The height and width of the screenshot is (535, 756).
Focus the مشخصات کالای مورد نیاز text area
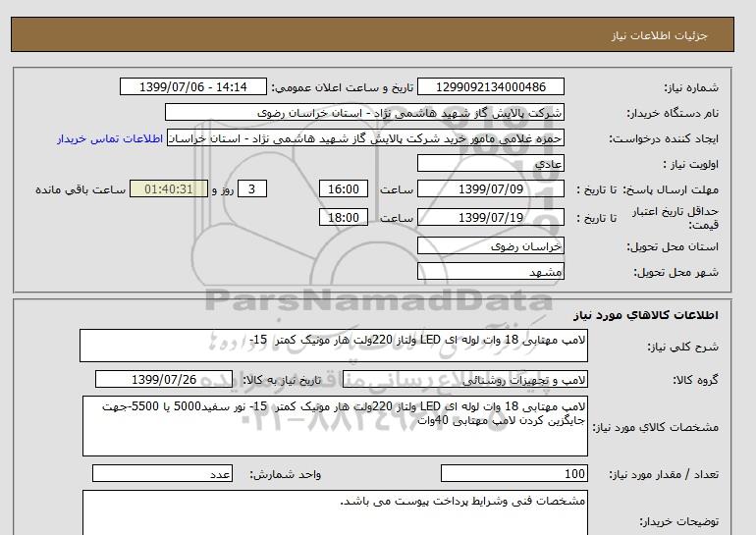[333, 426]
